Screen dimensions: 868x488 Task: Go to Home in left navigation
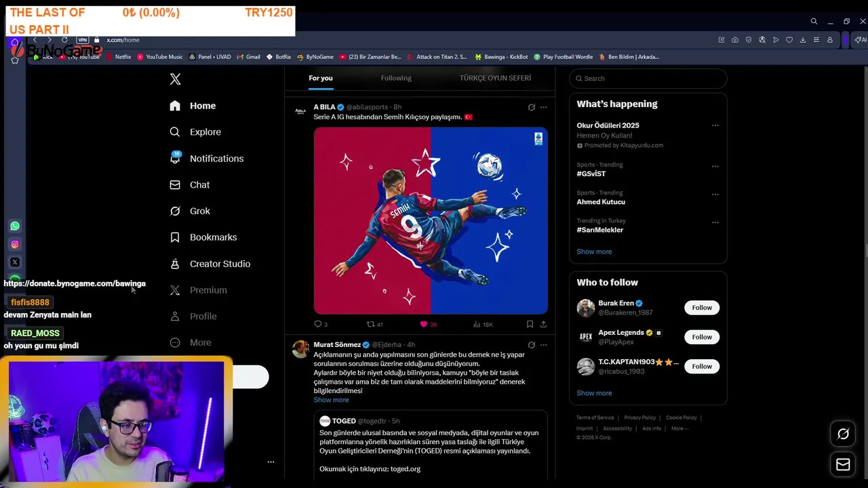[193, 106]
